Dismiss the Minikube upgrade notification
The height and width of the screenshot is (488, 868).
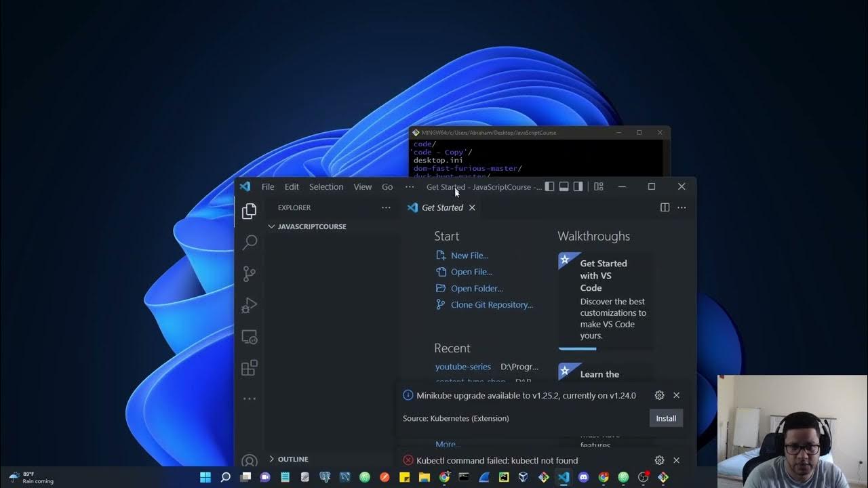point(676,395)
